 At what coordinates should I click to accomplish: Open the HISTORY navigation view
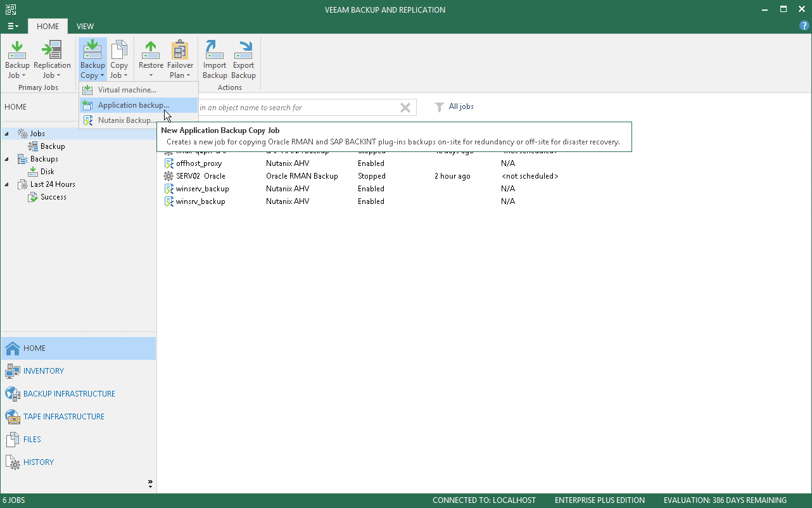click(78, 462)
